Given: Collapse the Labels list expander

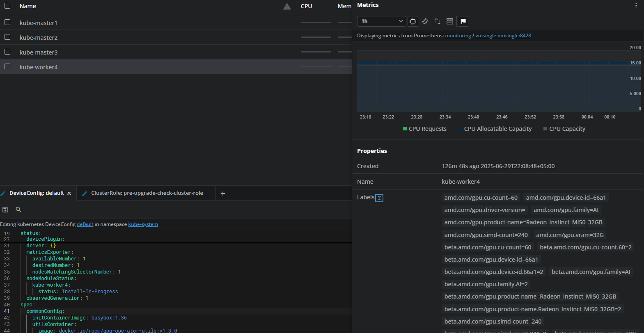Looking at the screenshot, I should (x=379, y=198).
